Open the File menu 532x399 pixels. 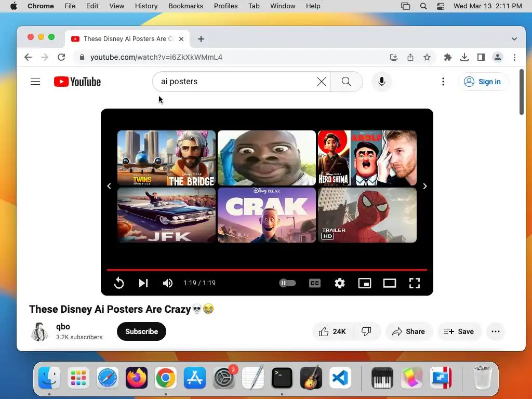tap(70, 6)
